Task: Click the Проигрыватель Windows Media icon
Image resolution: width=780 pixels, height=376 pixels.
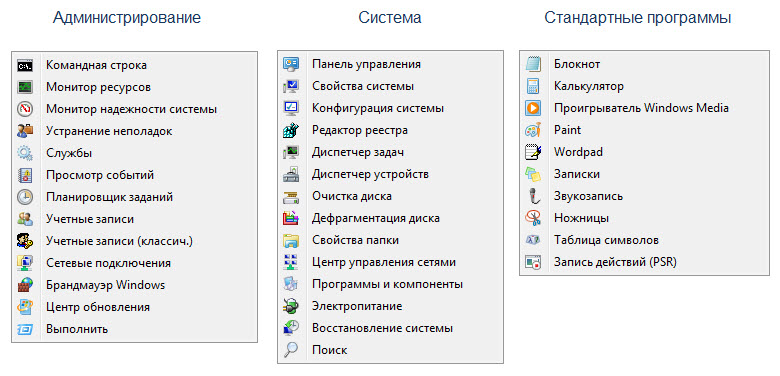Action: click(x=533, y=108)
